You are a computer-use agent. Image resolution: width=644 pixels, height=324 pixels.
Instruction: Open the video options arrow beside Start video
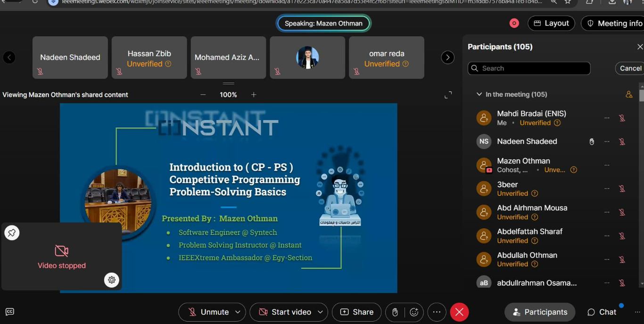[x=321, y=312]
